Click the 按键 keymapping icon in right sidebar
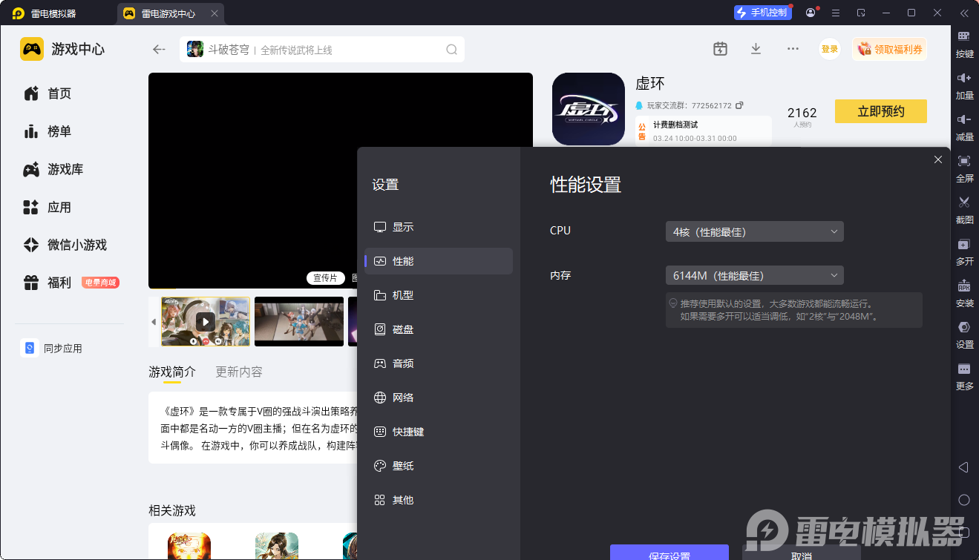 (964, 37)
